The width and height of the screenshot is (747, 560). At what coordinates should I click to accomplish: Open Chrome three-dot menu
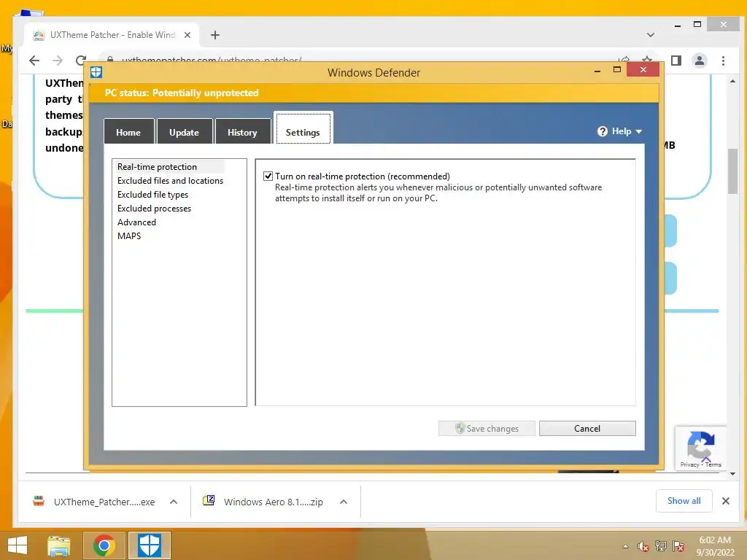coord(723,61)
